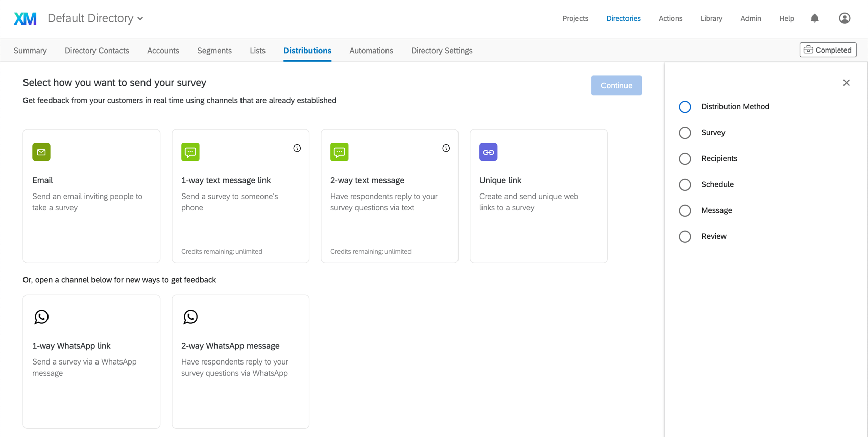Open the Directory Contacts tab
868x437 pixels.
(97, 51)
